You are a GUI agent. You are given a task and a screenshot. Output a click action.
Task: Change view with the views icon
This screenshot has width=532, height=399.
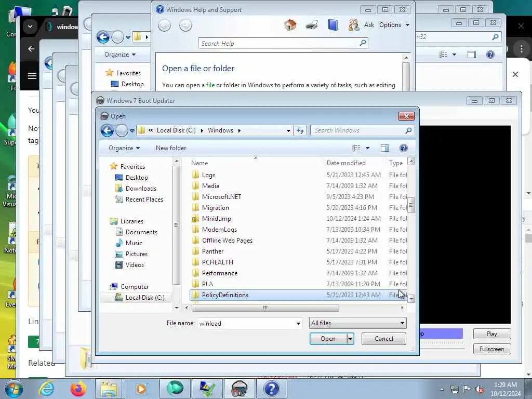(x=356, y=148)
